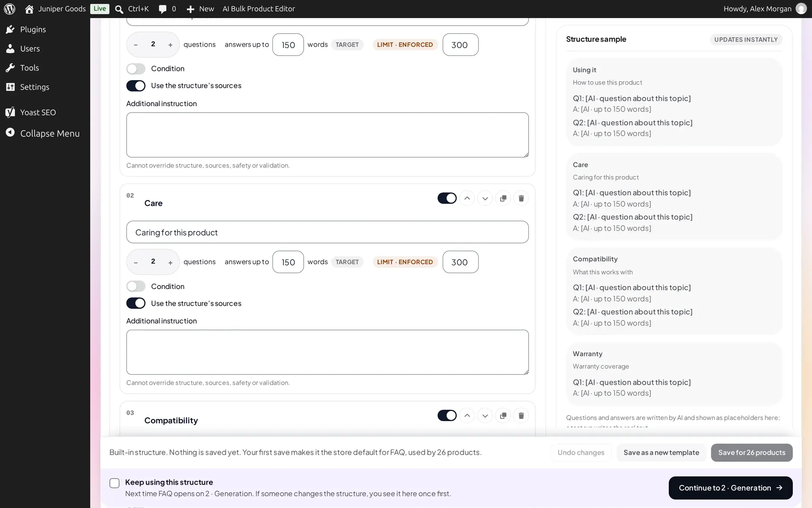This screenshot has height=508, width=812.
Task: Click Continue to 2 · Generation
Action: tap(730, 488)
